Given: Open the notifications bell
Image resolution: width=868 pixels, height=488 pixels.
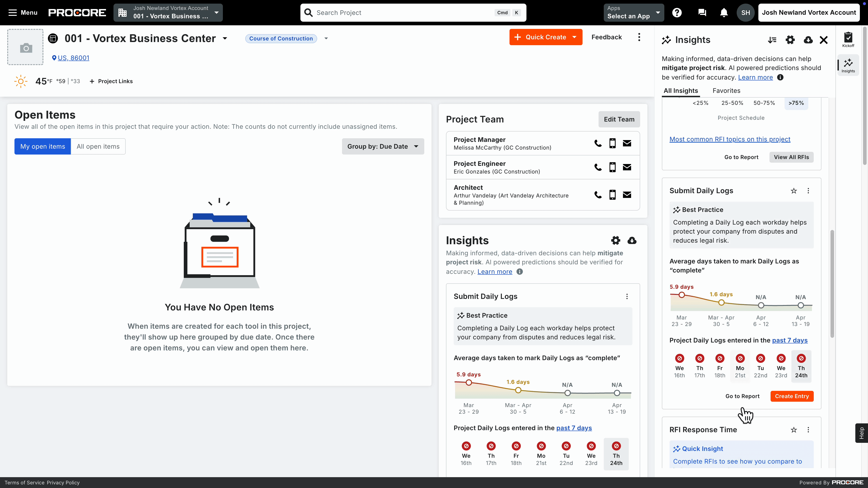Looking at the screenshot, I should pyautogui.click(x=724, y=12).
